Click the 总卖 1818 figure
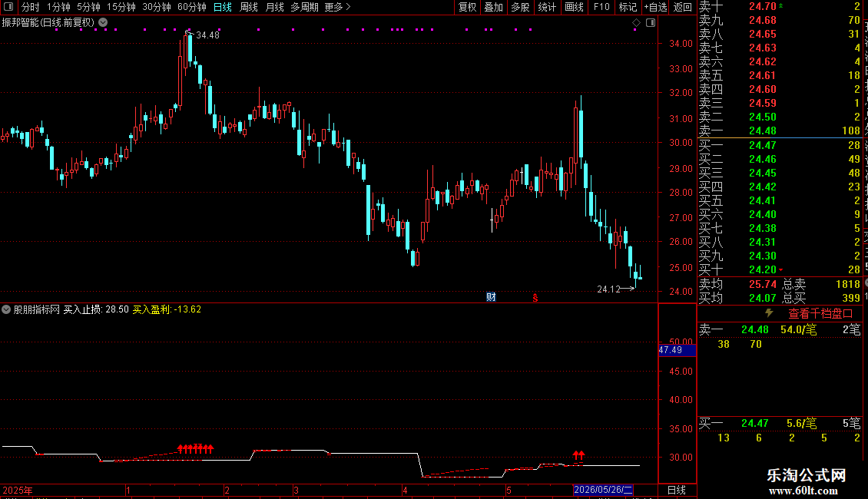The height and width of the screenshot is (499, 868). pyautogui.click(x=847, y=284)
